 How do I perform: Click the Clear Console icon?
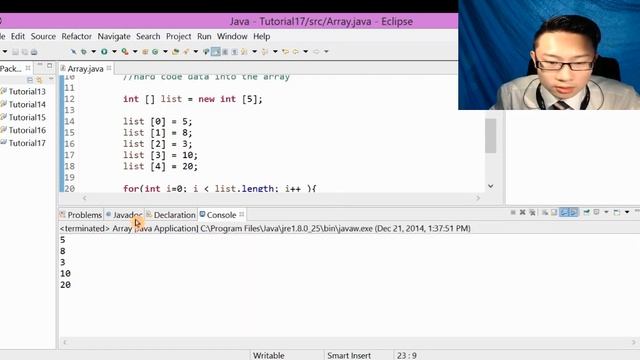point(545,212)
